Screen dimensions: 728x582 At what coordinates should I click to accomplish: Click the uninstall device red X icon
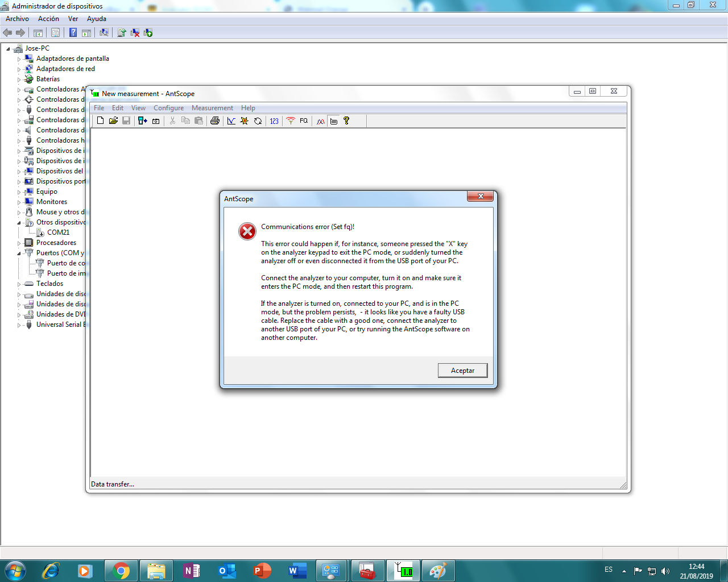[x=135, y=33]
